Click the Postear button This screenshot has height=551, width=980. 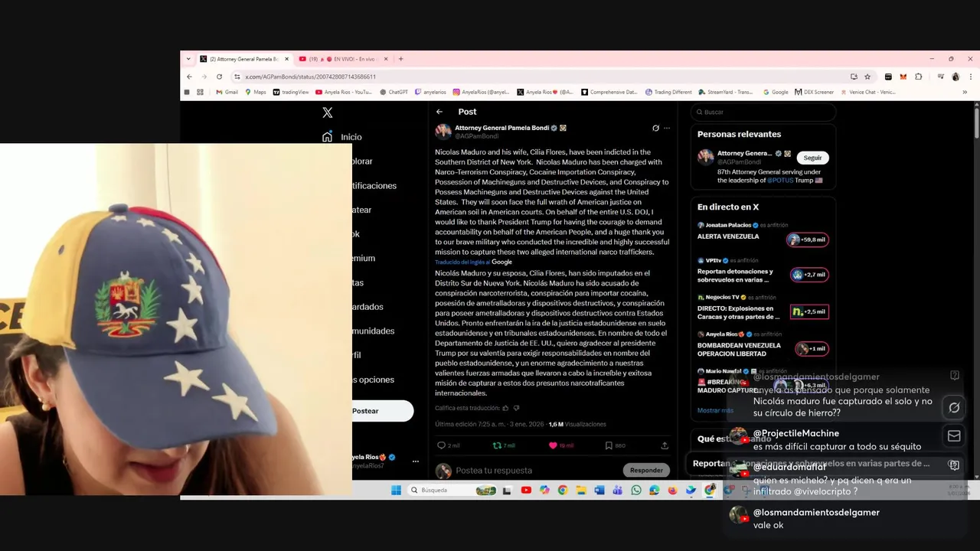click(x=381, y=411)
